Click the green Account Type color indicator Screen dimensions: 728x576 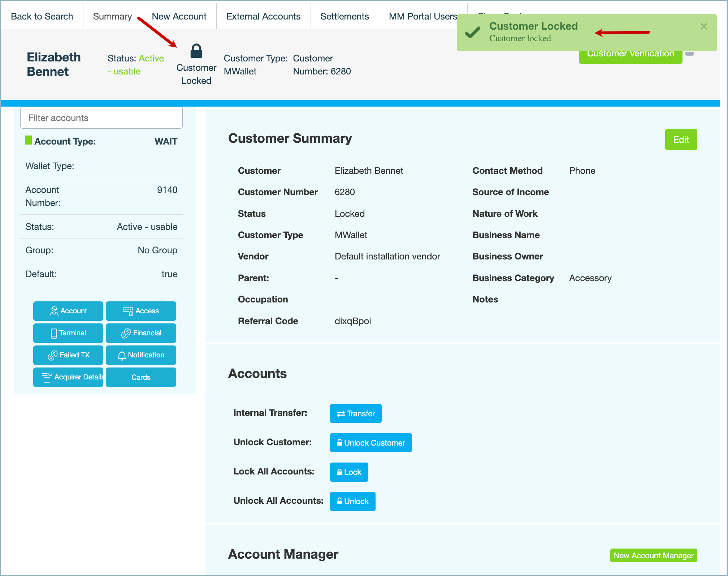coord(29,140)
